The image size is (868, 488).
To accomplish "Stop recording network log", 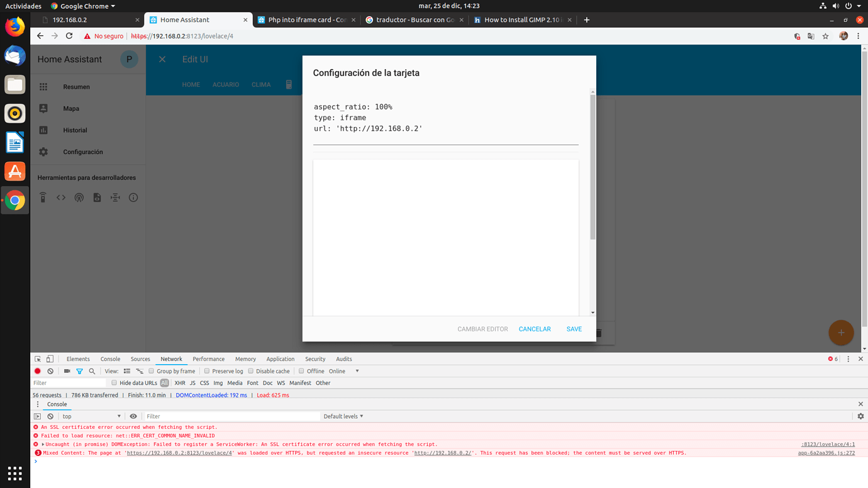I will [37, 371].
